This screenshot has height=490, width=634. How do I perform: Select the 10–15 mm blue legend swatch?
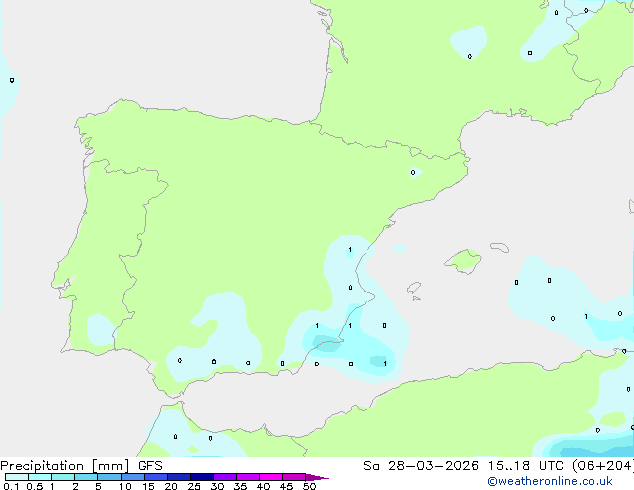coord(133,477)
